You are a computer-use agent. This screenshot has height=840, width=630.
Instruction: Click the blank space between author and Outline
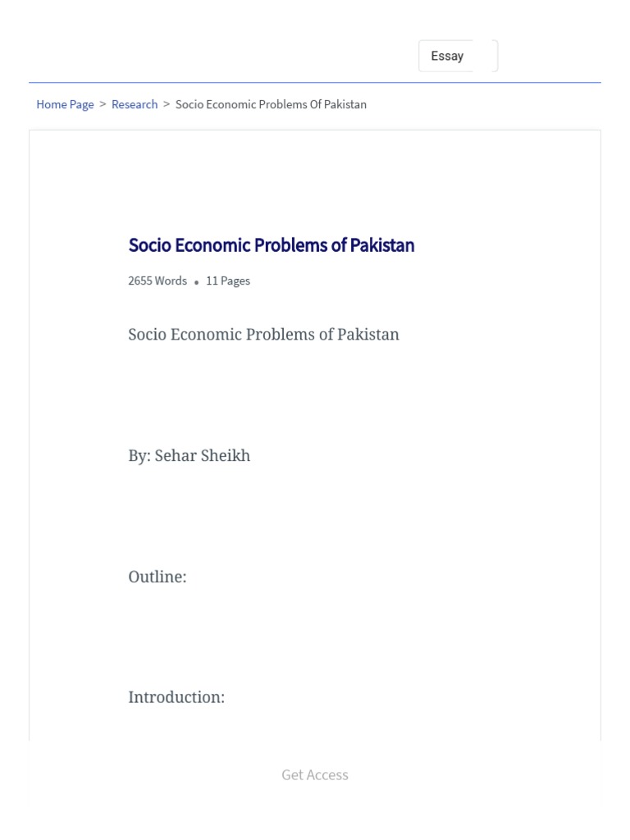pyautogui.click(x=315, y=517)
